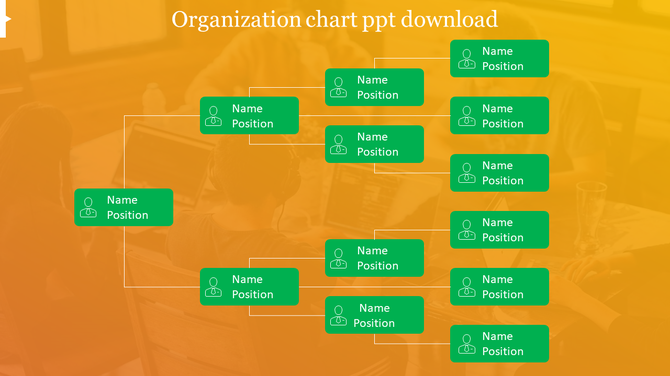Click person icon in second-from-top third-column box
This screenshot has height=376, width=670.
[x=338, y=144]
